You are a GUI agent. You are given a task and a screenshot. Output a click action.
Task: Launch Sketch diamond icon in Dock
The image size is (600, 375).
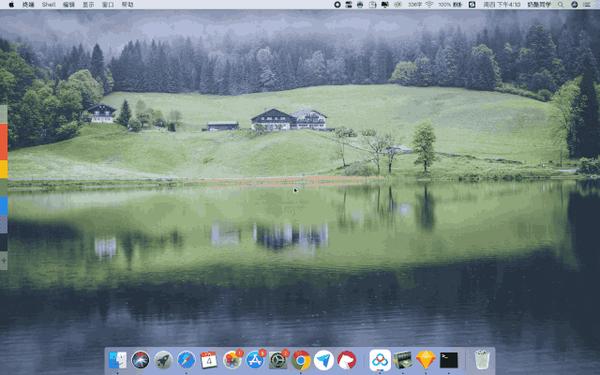[x=426, y=360]
